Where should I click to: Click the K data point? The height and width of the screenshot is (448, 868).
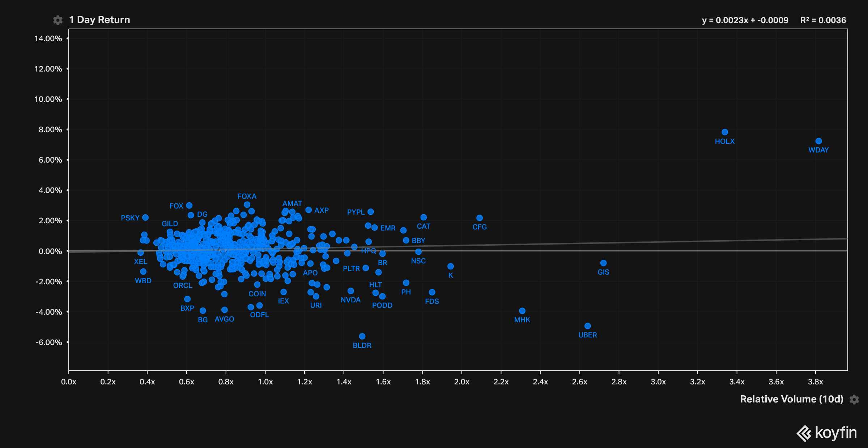click(x=451, y=266)
